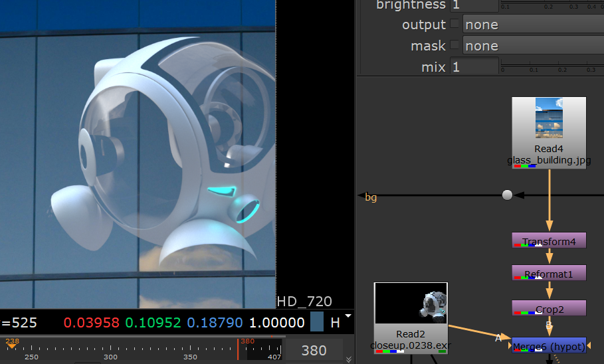The image size is (604, 364).
Task: Expand the timeline panel chevron
Action: (x=349, y=359)
